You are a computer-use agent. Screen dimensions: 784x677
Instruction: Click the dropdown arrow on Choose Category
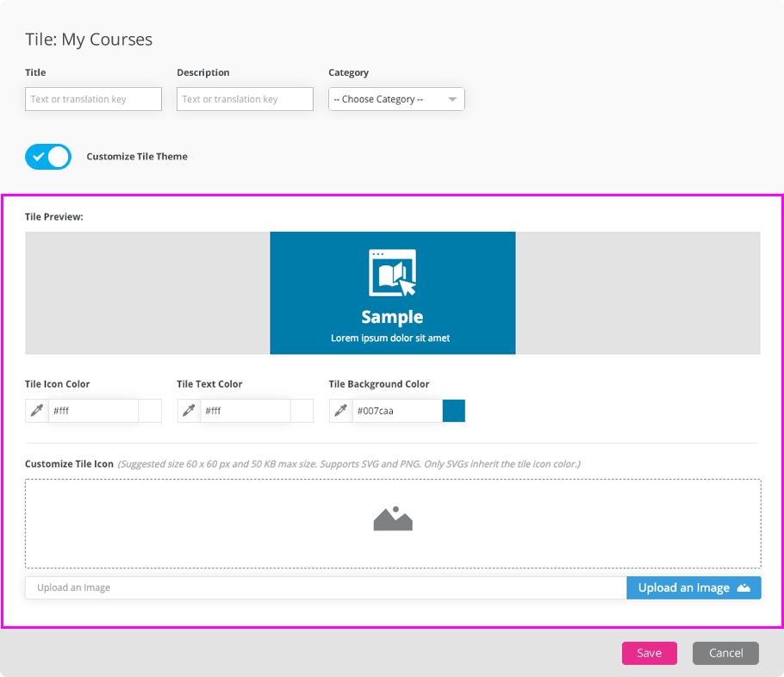(x=452, y=99)
